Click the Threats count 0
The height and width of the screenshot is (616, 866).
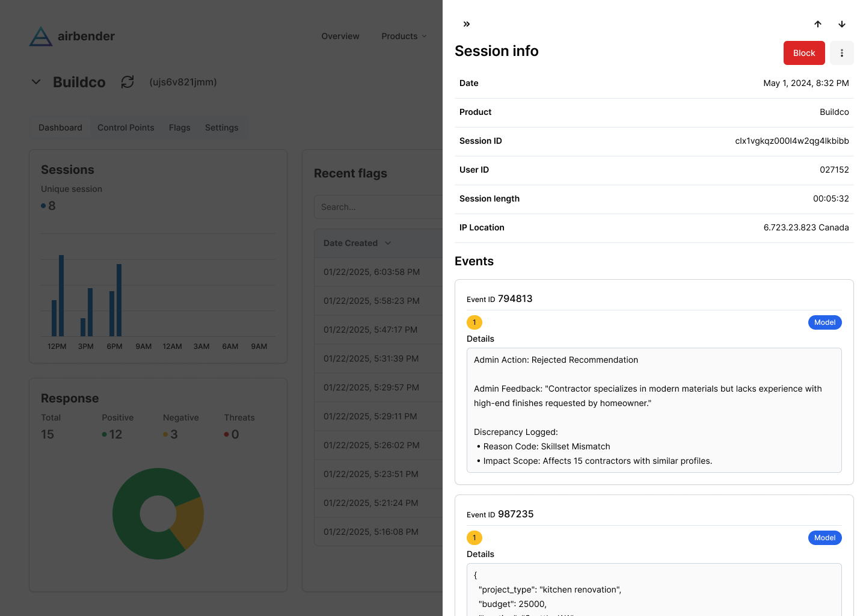(x=235, y=434)
